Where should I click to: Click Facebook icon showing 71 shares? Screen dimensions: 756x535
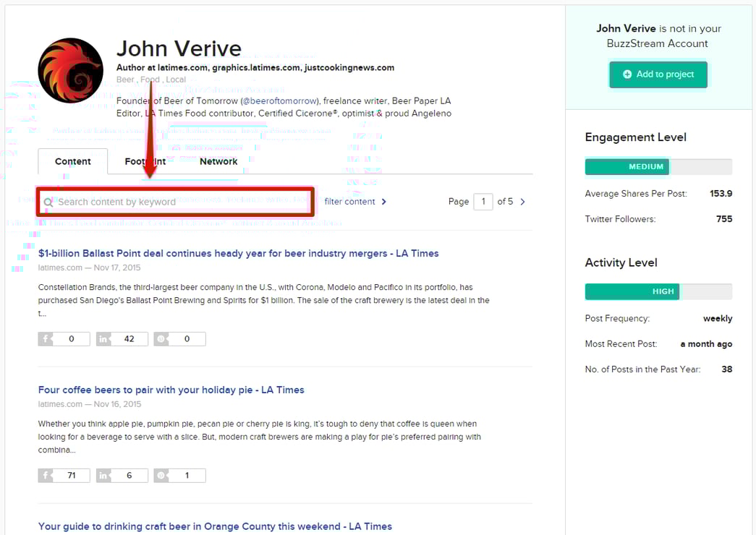46,475
